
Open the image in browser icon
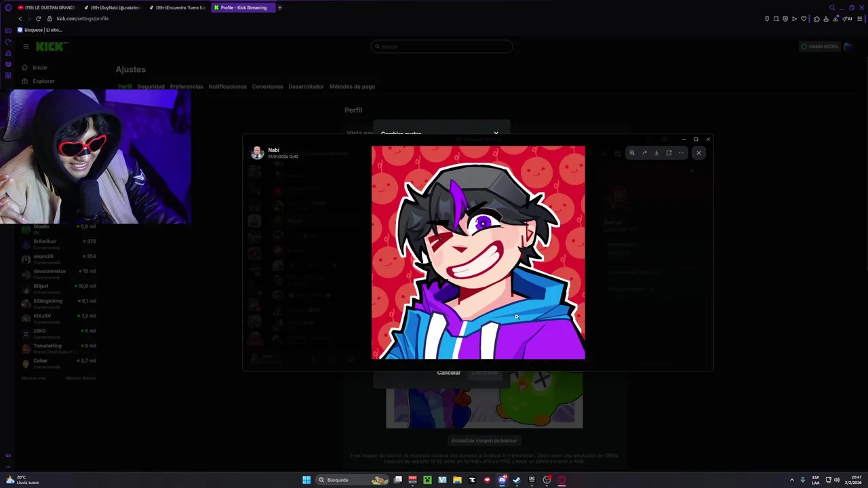pos(669,152)
